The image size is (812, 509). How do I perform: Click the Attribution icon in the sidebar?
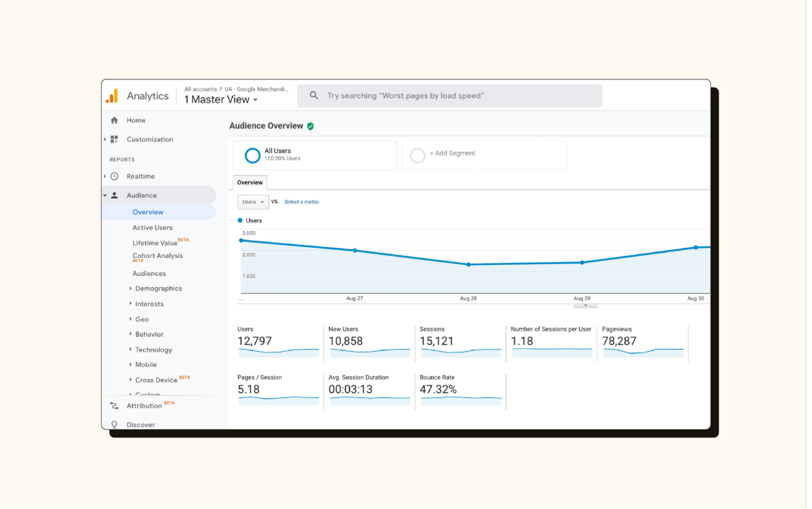tap(114, 406)
